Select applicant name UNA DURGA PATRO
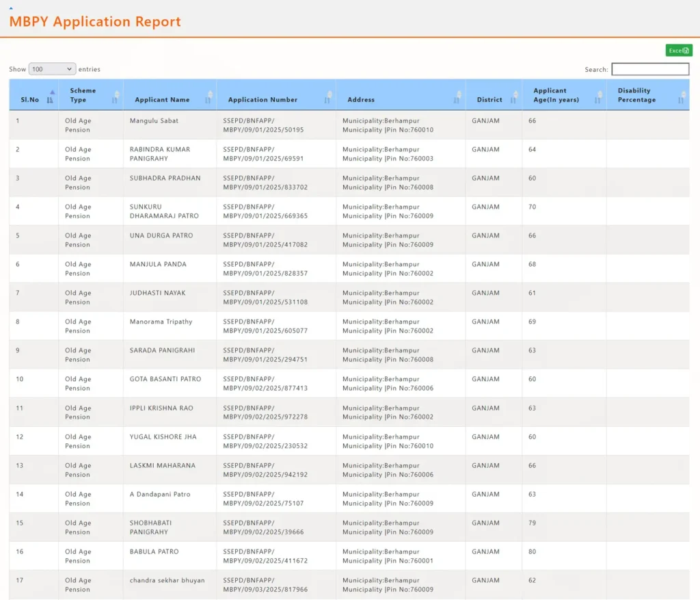 161,235
